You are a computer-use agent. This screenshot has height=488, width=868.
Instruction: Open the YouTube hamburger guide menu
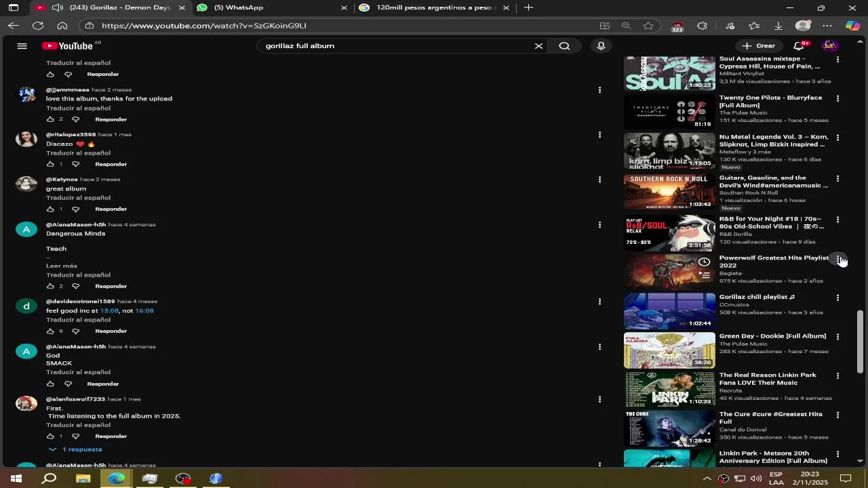[22, 46]
